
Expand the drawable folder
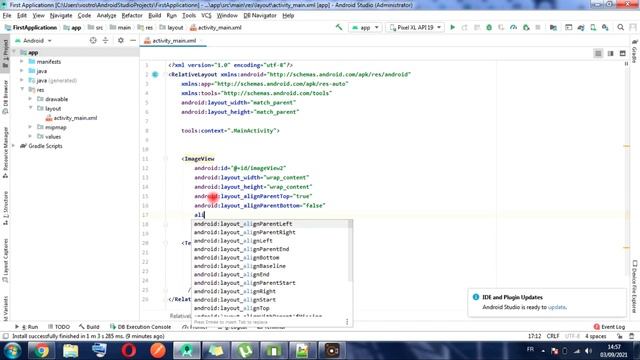[30, 99]
